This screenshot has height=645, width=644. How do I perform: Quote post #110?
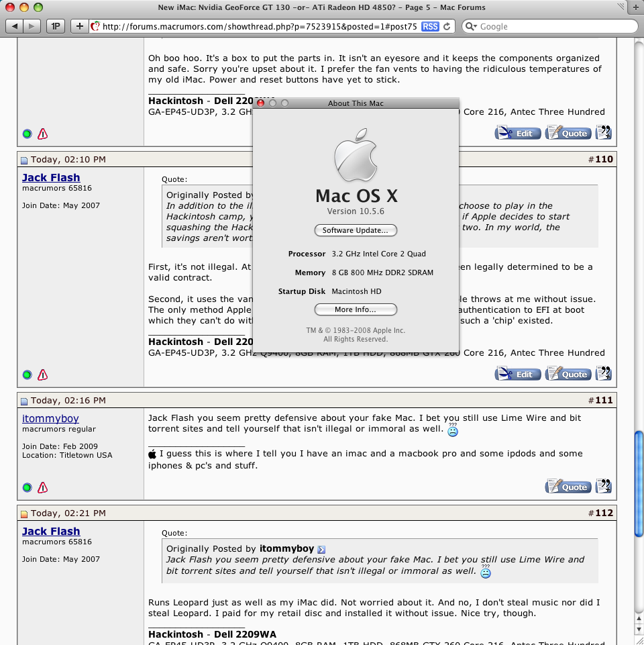pos(568,375)
